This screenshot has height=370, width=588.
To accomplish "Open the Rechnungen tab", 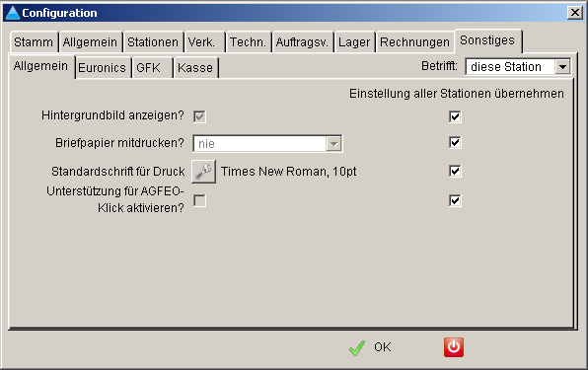I will tap(414, 42).
